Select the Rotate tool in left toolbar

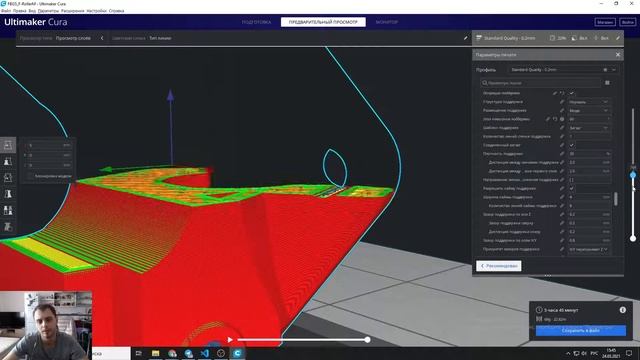pyautogui.click(x=8, y=178)
